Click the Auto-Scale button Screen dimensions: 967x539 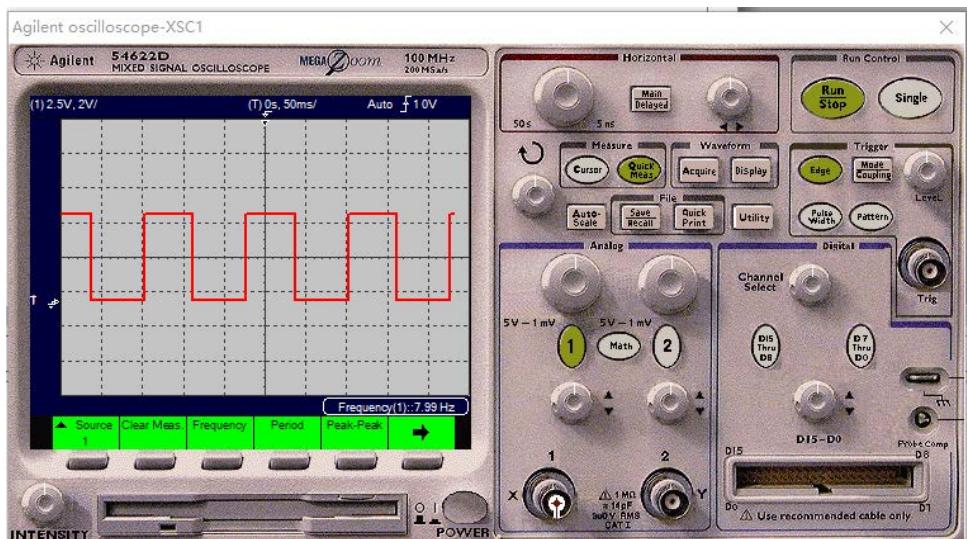pyautogui.click(x=586, y=217)
